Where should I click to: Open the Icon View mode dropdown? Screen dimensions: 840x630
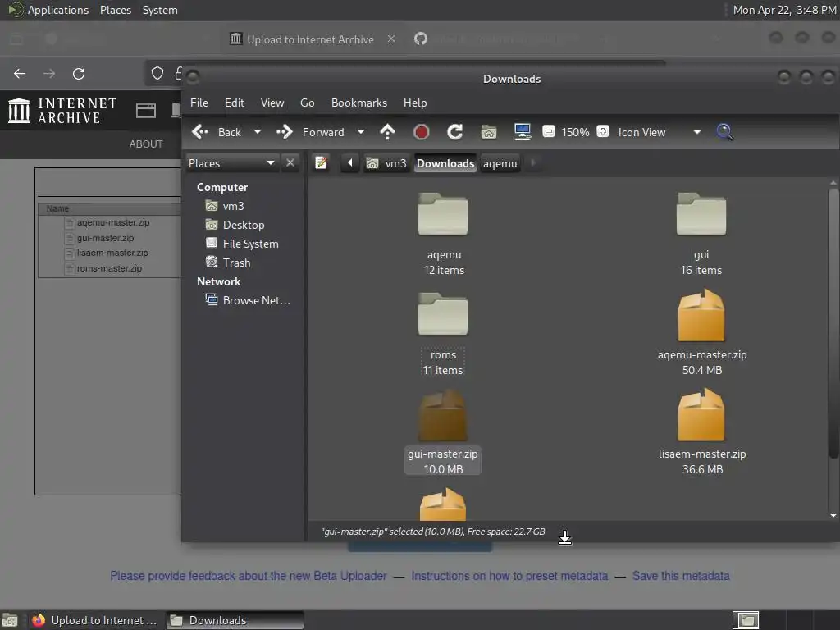659,132
